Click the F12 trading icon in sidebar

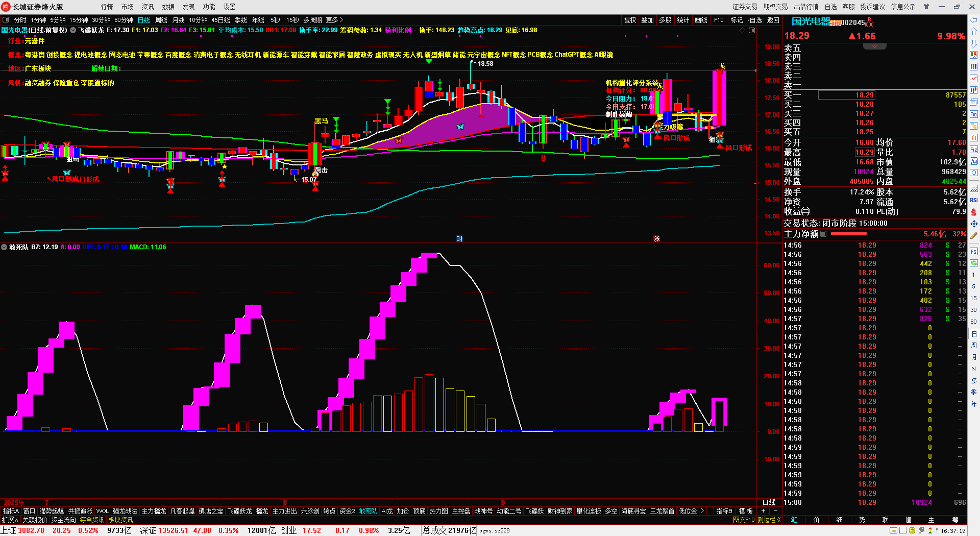(x=974, y=150)
